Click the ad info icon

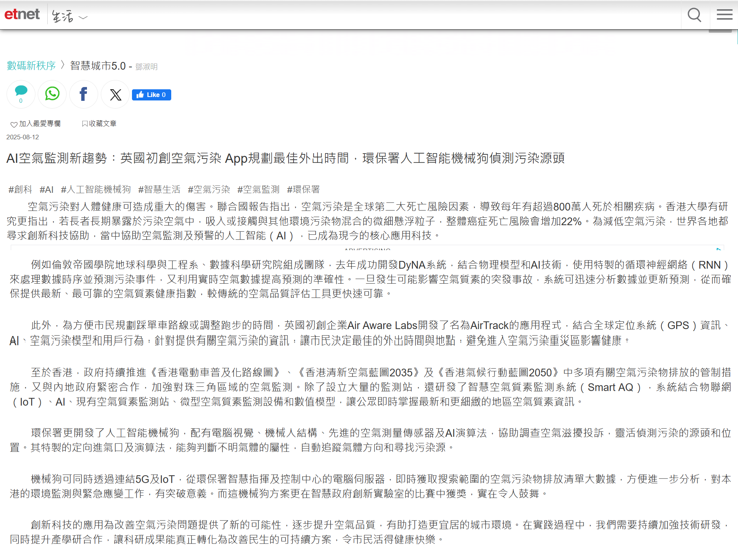(x=719, y=249)
